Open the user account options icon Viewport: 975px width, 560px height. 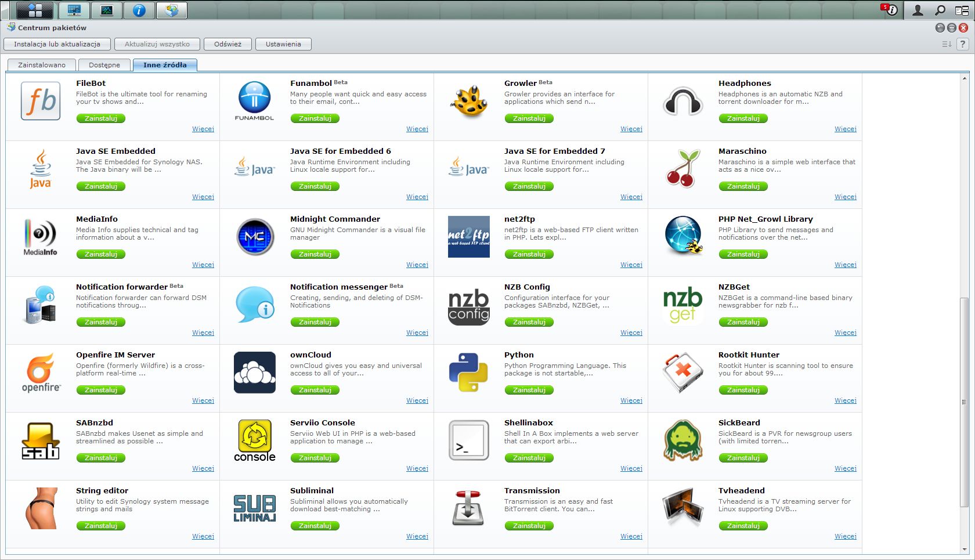click(918, 10)
